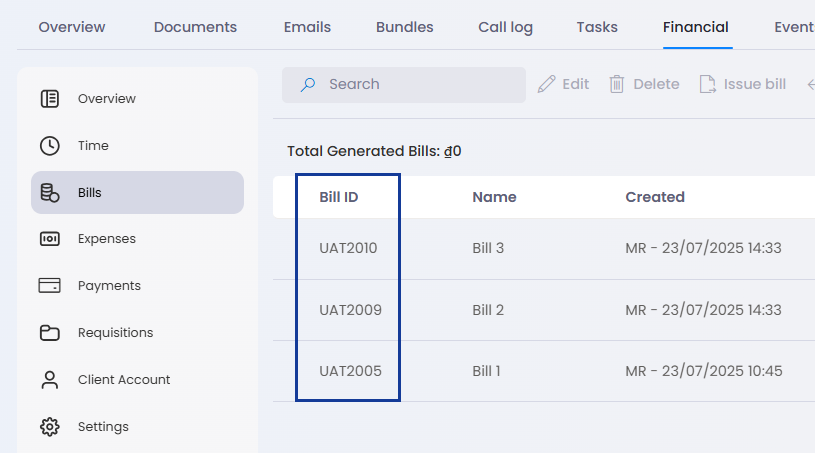Viewport: 815px width, 453px height.
Task: Sort by the Created column header
Action: [655, 197]
